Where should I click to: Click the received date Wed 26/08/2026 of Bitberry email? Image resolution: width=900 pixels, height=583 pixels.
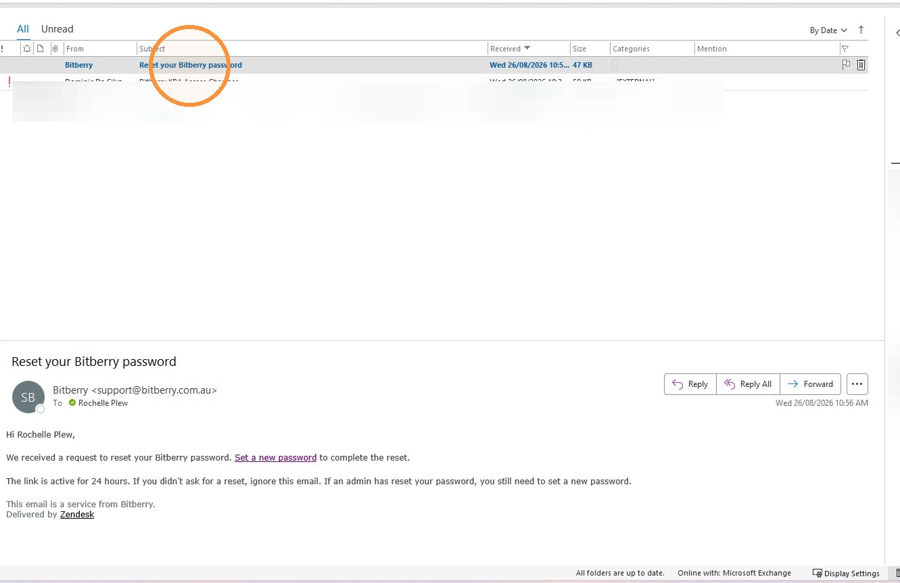pyautogui.click(x=529, y=65)
